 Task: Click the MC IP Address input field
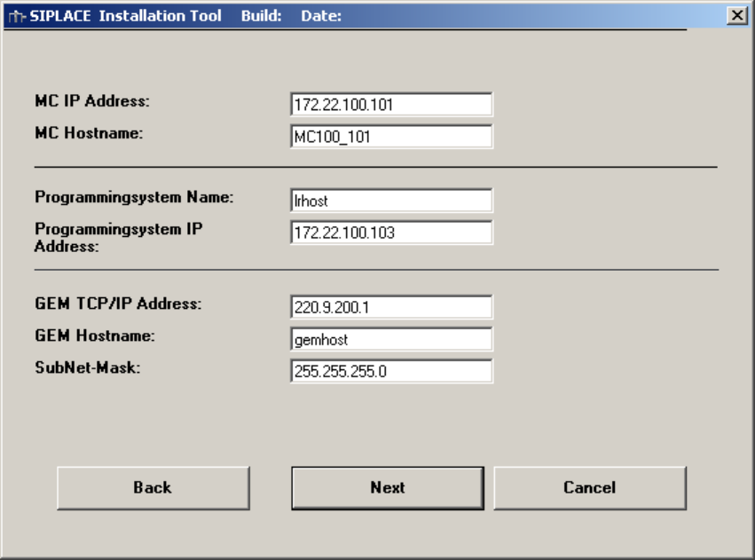[391, 105]
